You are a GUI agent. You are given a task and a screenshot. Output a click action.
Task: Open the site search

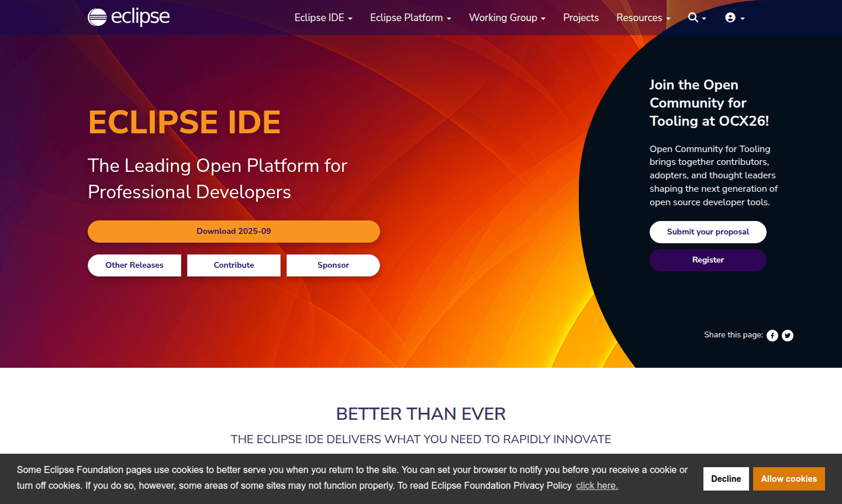point(693,18)
